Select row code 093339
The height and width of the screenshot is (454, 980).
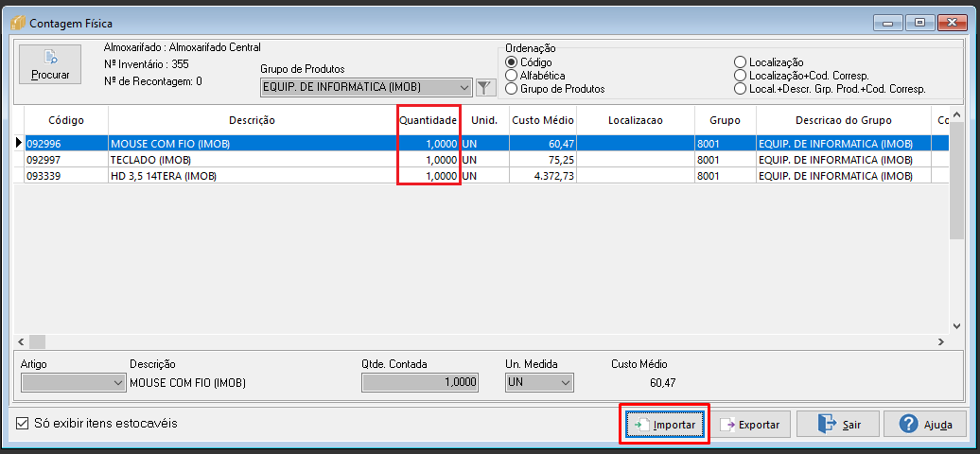click(x=66, y=176)
